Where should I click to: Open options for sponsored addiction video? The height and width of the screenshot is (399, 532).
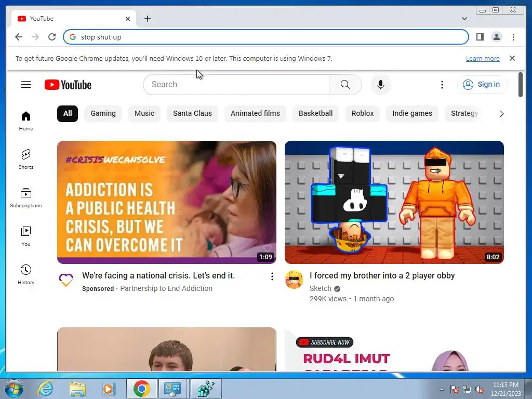tap(272, 276)
